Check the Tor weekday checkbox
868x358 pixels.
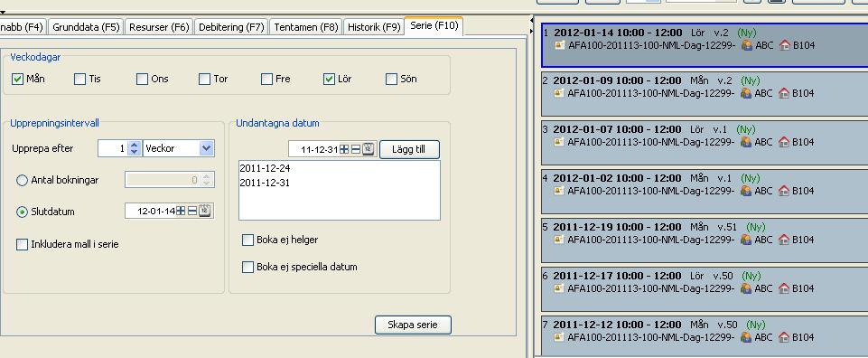pos(205,79)
